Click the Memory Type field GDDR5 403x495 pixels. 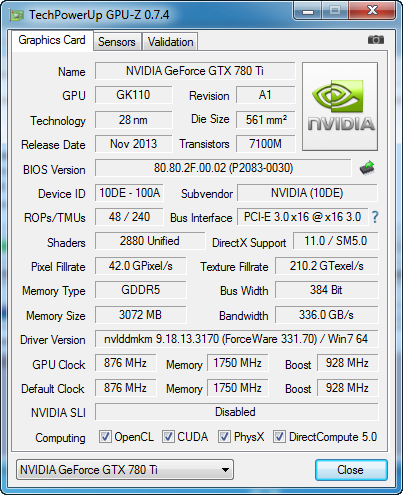pos(140,290)
